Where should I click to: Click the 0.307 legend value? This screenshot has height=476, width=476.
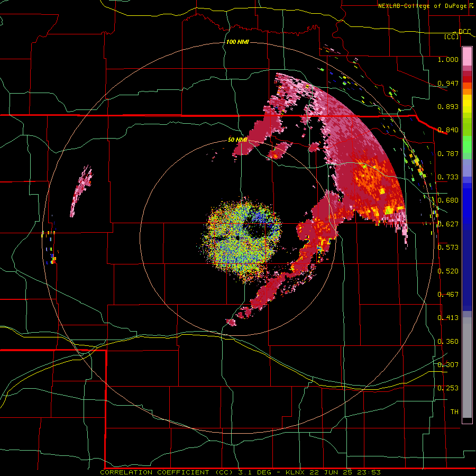pyautogui.click(x=448, y=364)
